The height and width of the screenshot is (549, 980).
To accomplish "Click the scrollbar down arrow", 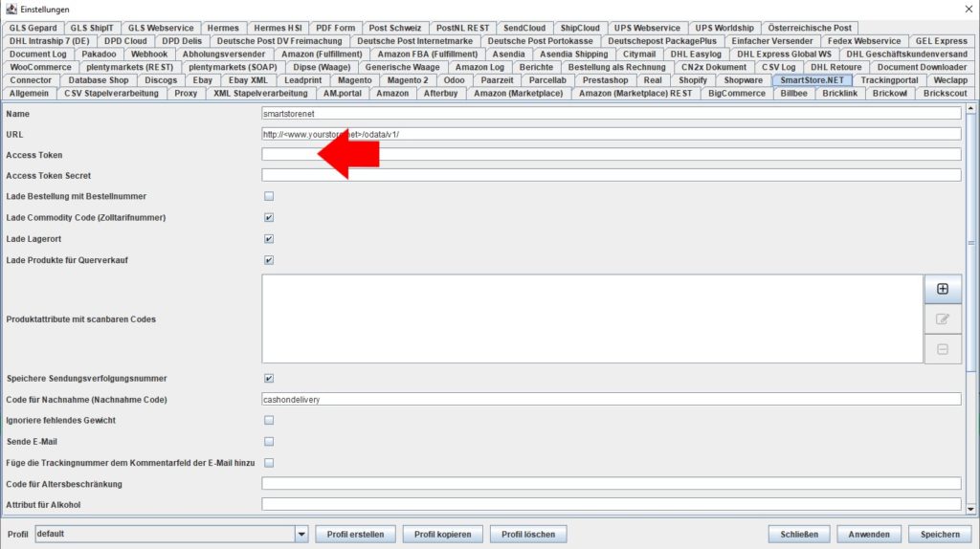I will [970, 509].
